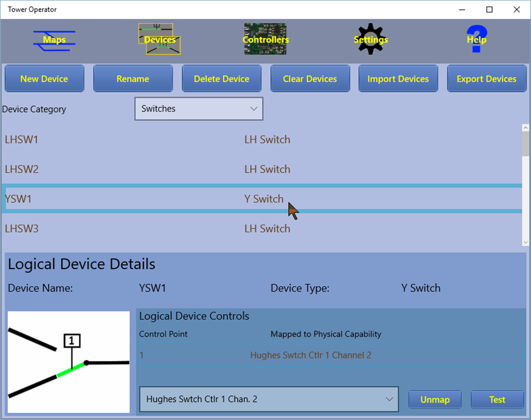The image size is (531, 420).
Task: Click the Export Devices button
Action: click(x=487, y=79)
